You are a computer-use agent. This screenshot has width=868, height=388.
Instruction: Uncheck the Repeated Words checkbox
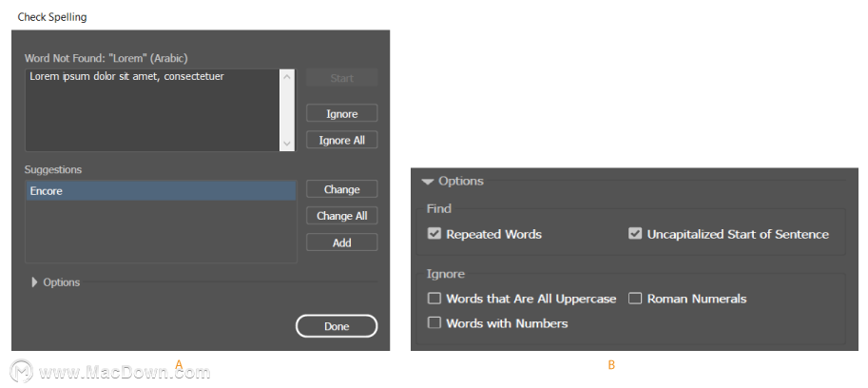[x=434, y=234]
